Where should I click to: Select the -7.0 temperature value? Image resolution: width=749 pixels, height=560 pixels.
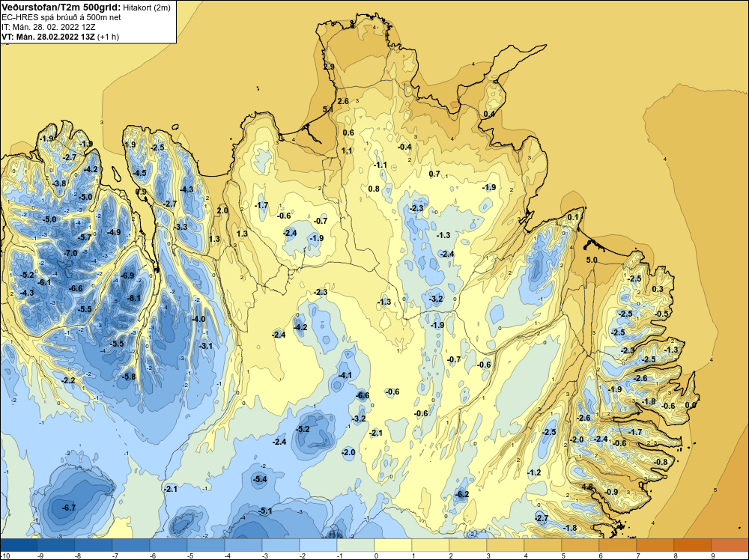70,253
